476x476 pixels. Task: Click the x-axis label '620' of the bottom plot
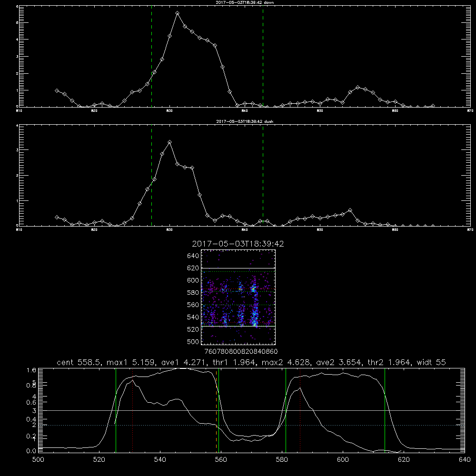click(x=404, y=460)
